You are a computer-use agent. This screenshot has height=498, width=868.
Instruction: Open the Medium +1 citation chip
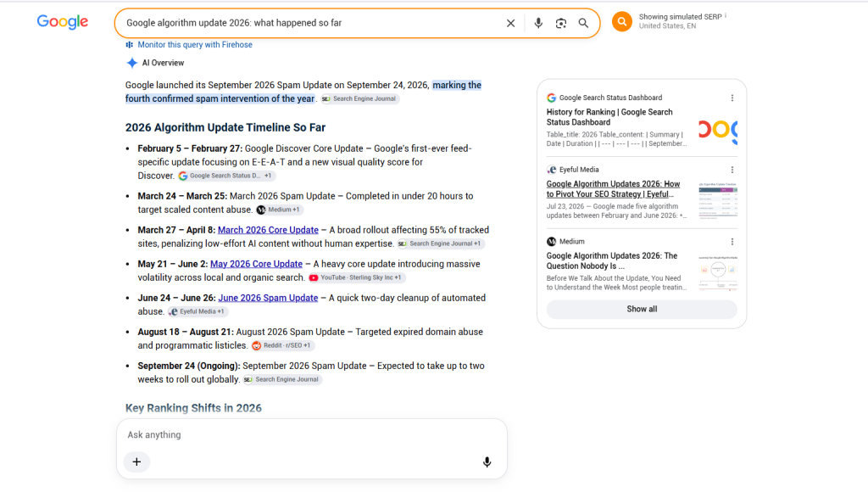coord(280,210)
